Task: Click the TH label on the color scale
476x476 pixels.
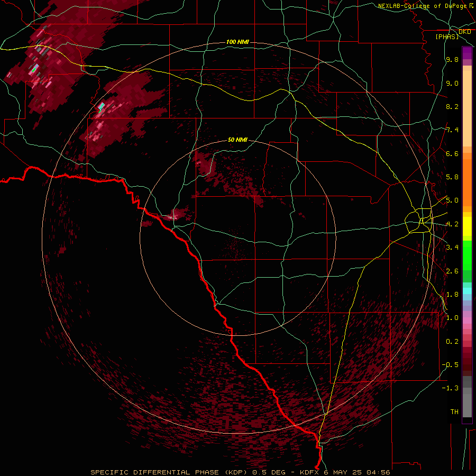Action: tap(454, 412)
